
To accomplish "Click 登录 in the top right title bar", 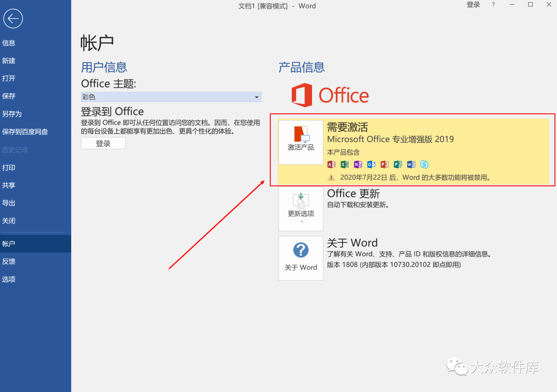I will (x=473, y=5).
